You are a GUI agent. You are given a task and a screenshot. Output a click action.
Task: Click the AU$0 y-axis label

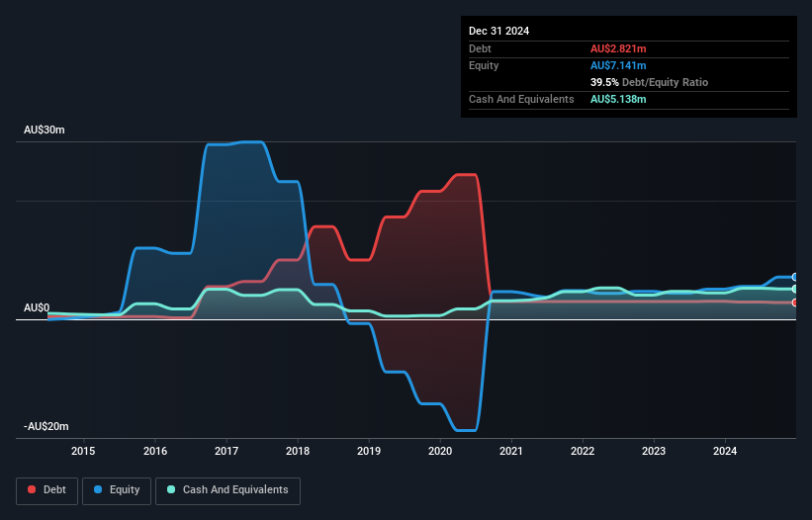tap(37, 307)
